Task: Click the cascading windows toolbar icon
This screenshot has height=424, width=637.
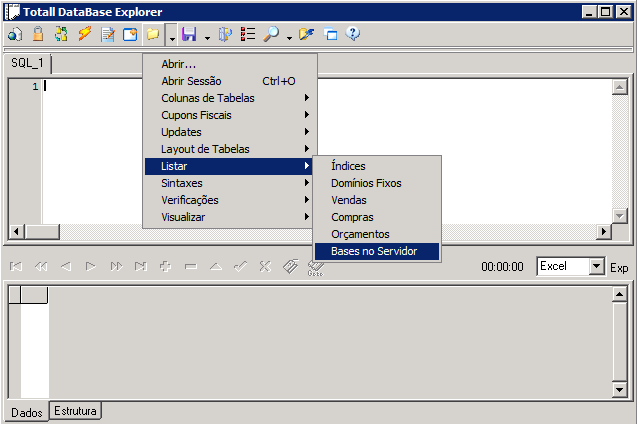Action: pyautogui.click(x=330, y=34)
